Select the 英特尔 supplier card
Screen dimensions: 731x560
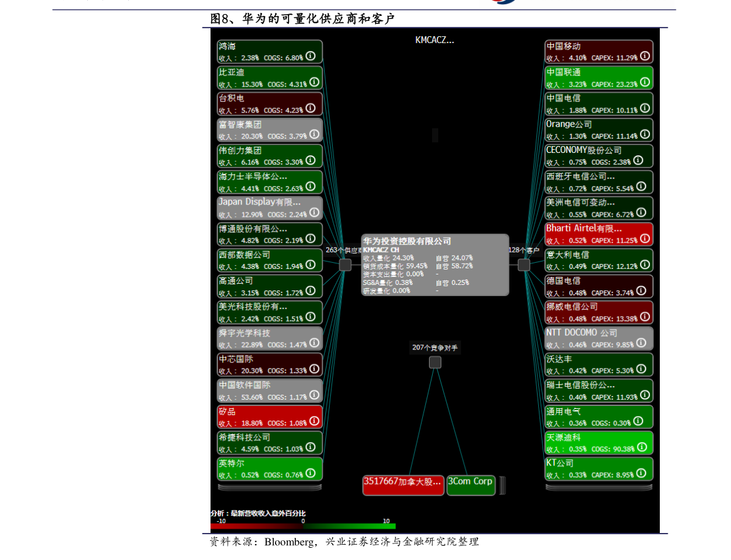[x=270, y=469]
